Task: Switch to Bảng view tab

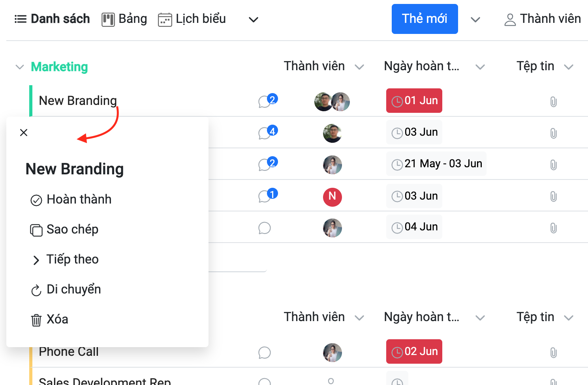Action: pyautogui.click(x=124, y=19)
